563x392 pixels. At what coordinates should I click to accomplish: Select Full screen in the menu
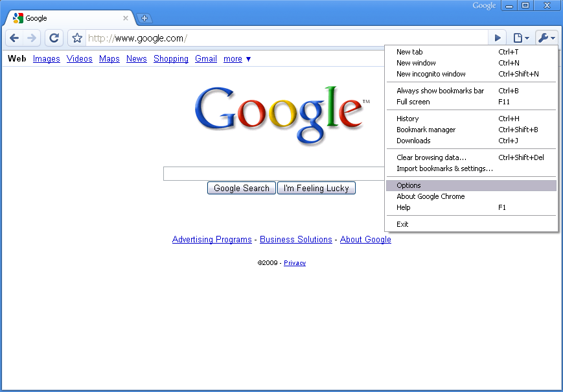coord(471,102)
